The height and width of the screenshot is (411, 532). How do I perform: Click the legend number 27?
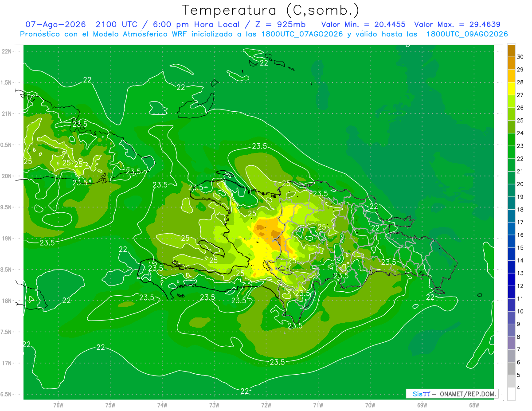tap(520, 95)
